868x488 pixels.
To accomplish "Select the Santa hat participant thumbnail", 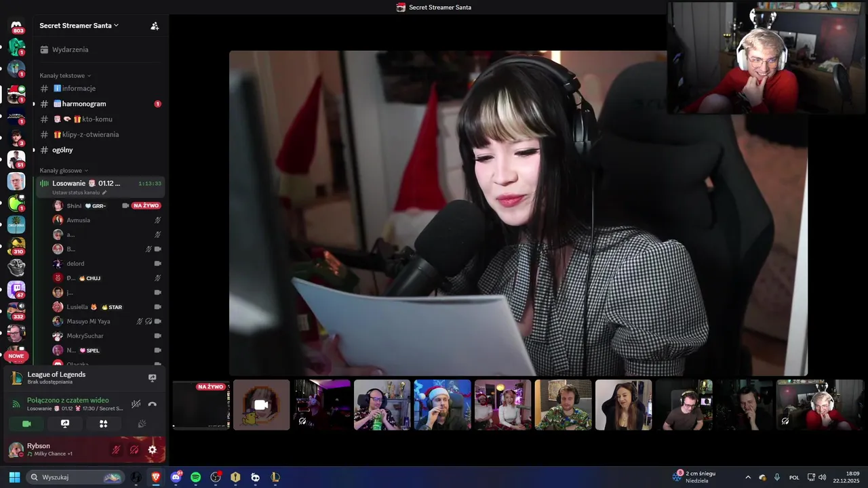I will 442,405.
